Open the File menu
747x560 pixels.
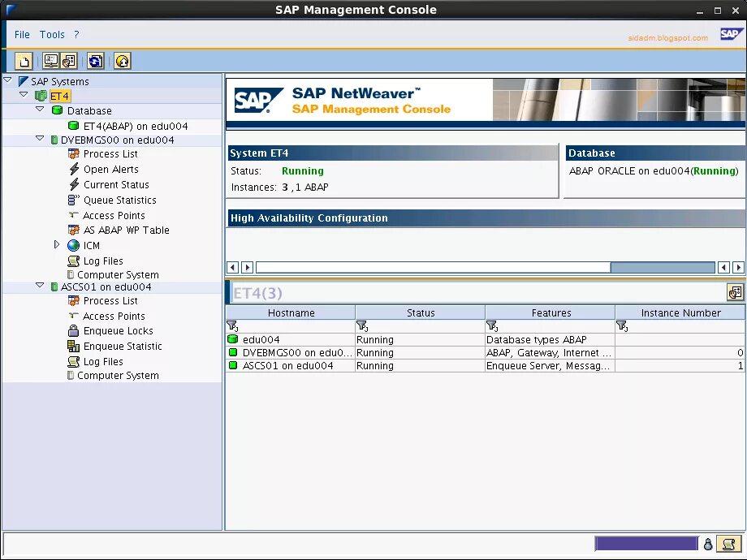point(22,35)
